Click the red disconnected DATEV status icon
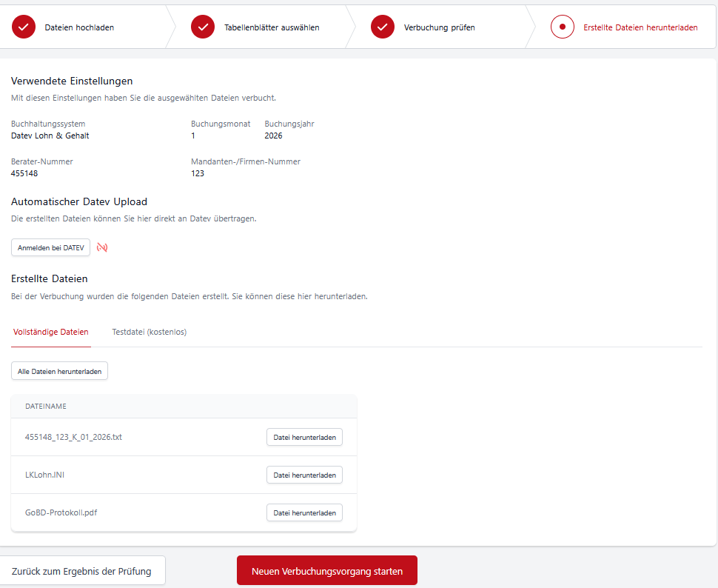The width and height of the screenshot is (718, 588). pos(102,247)
